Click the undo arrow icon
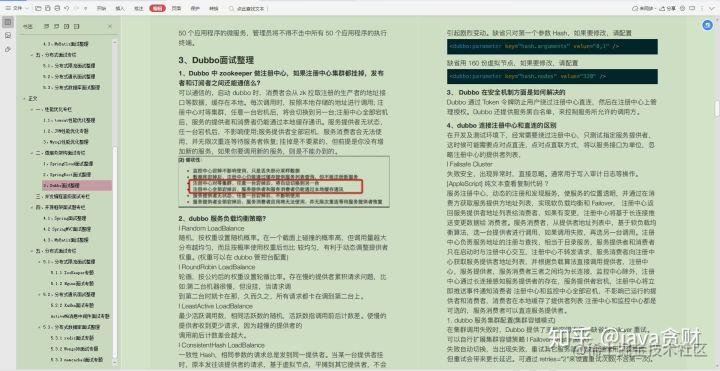This screenshot has width=720, height=371. (x=67, y=8)
